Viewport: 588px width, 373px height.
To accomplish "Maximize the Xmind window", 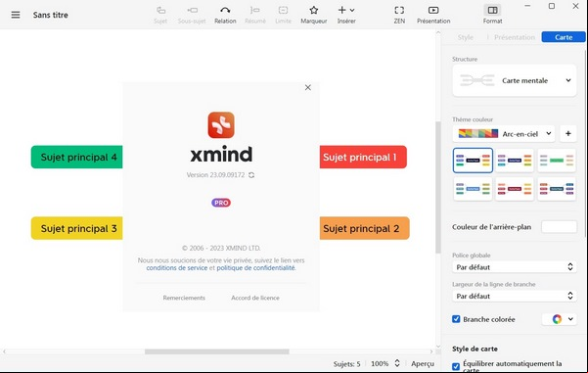I will click(552, 6).
